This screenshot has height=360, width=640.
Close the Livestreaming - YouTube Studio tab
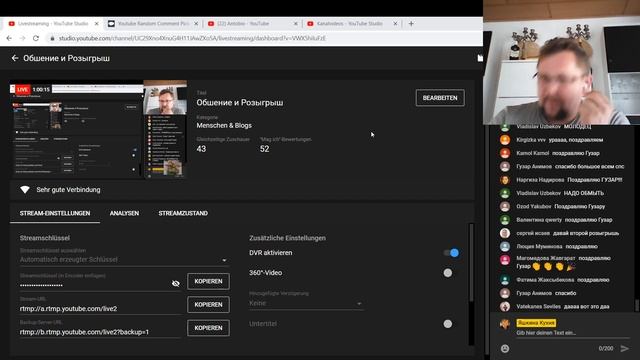point(96,24)
